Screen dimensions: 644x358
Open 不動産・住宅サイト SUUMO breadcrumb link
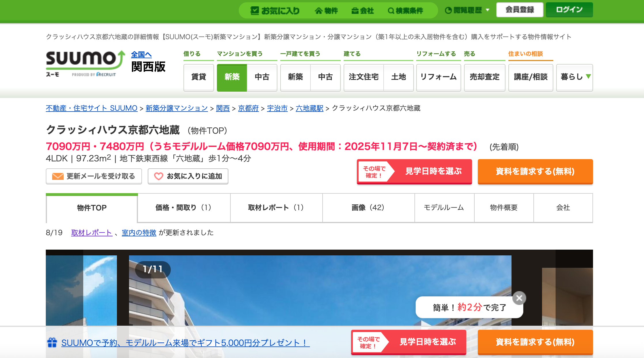92,108
